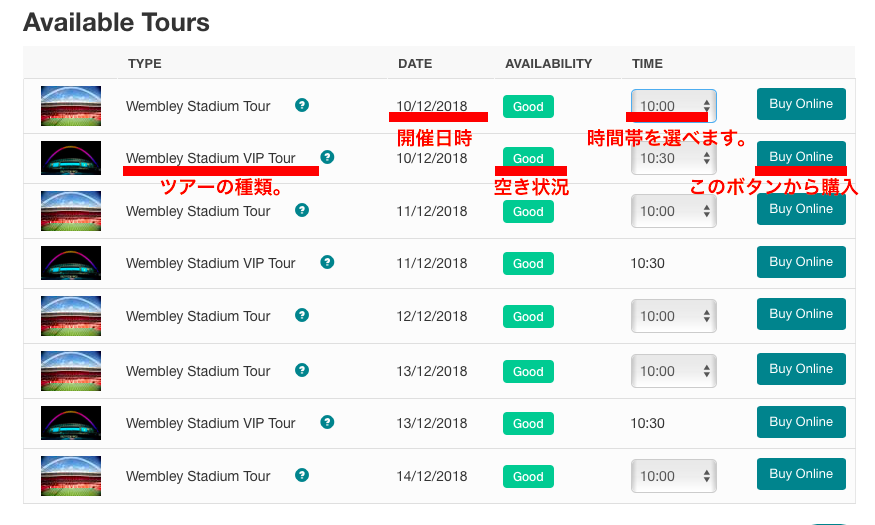Click Wembley Stadium VIP Tour text for 13/12/2018
875x525 pixels.
(x=211, y=423)
